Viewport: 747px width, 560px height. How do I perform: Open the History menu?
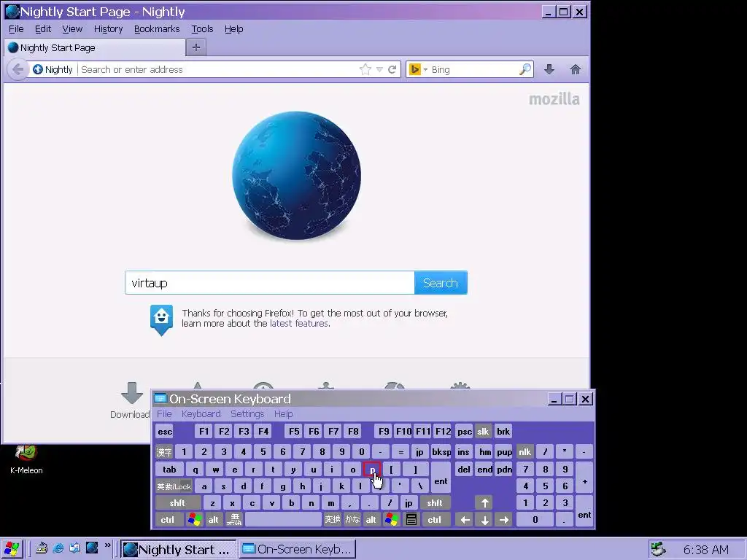click(x=108, y=29)
